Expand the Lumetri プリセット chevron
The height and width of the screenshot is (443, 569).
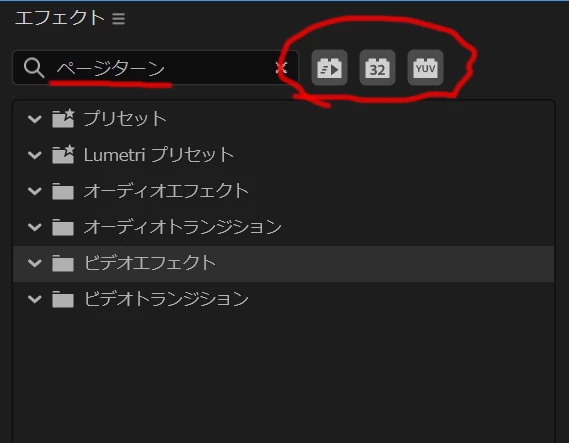point(34,155)
